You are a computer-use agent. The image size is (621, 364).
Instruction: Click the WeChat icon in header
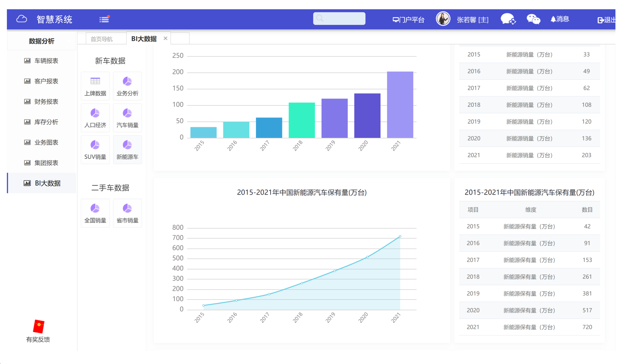[x=533, y=19]
